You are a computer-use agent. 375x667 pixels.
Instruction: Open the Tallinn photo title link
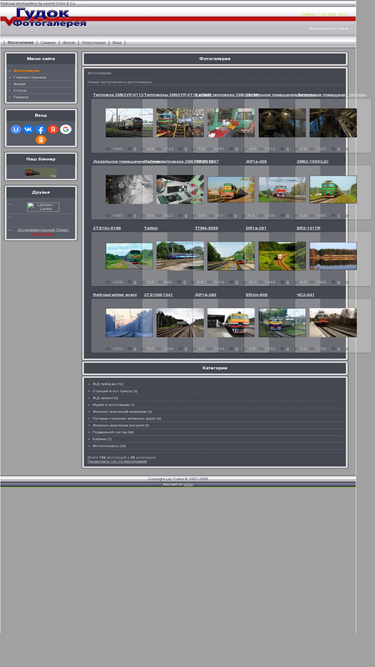[151, 228]
